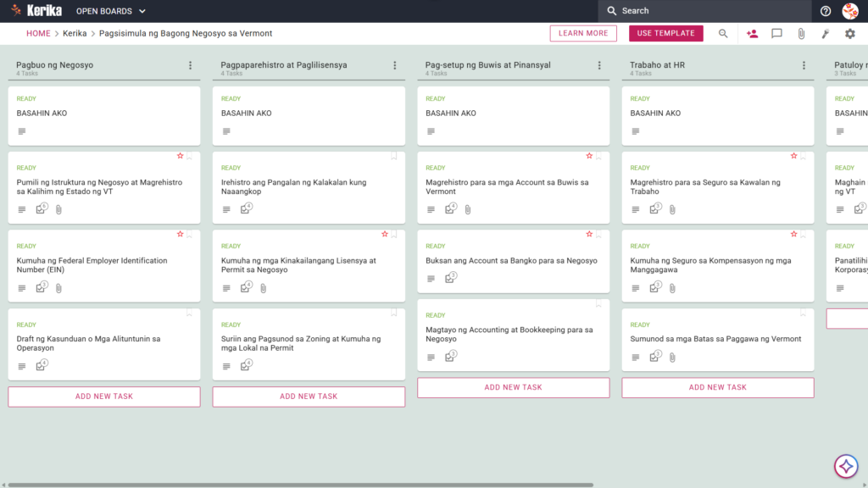
Task: Open details icon on BASAHIN AKO in Pagbuo ng Negosyo
Action: 21,131
